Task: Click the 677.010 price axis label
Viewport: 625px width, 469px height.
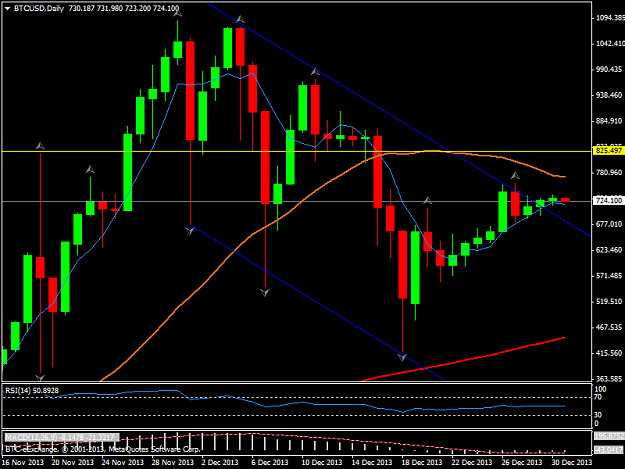Action: click(609, 224)
